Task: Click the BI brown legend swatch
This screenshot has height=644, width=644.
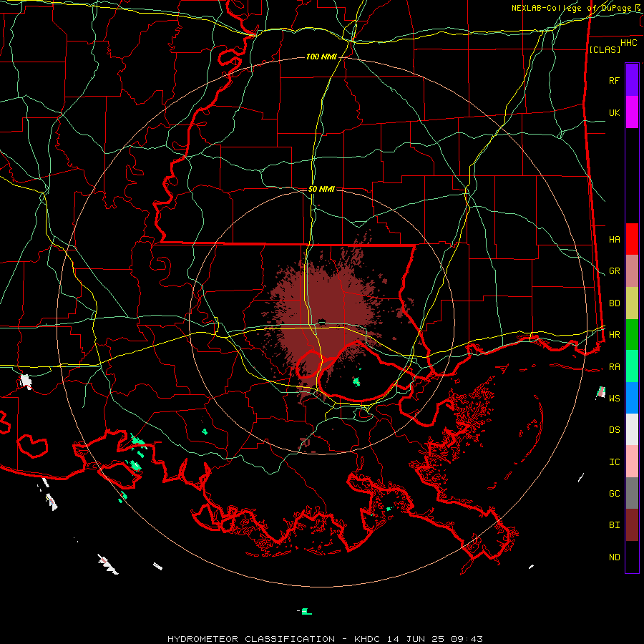Action: (x=632, y=525)
